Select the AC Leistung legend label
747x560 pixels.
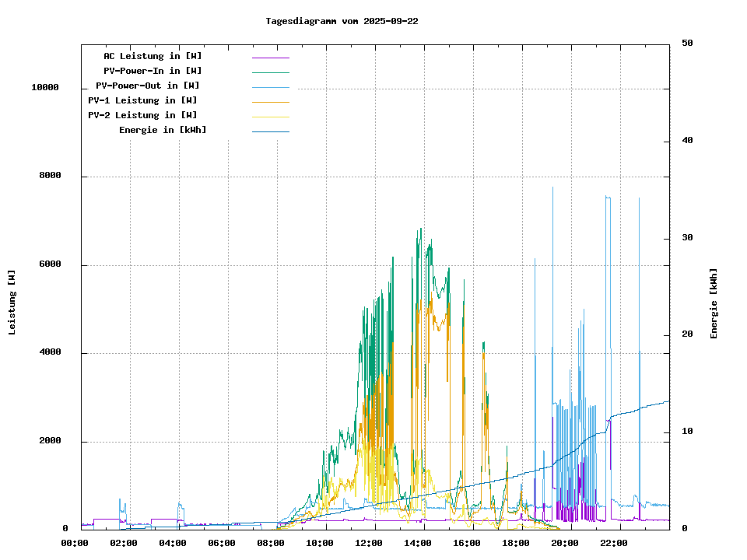click(x=153, y=56)
